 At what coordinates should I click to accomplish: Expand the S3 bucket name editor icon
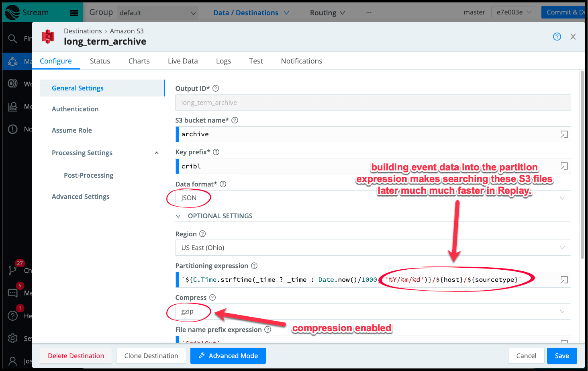pyautogui.click(x=564, y=134)
